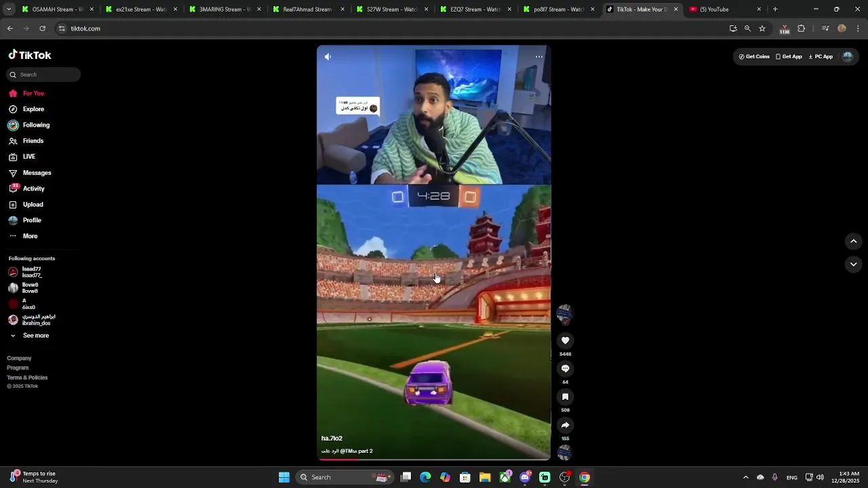The image size is (868, 488).
Task: Like the video with the heart icon
Action: [565, 340]
